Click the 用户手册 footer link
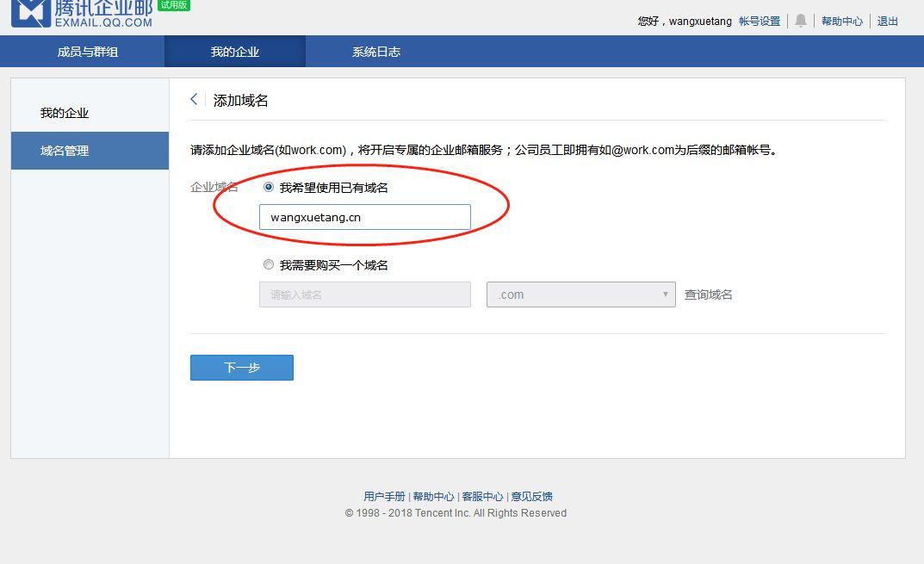 click(x=386, y=496)
